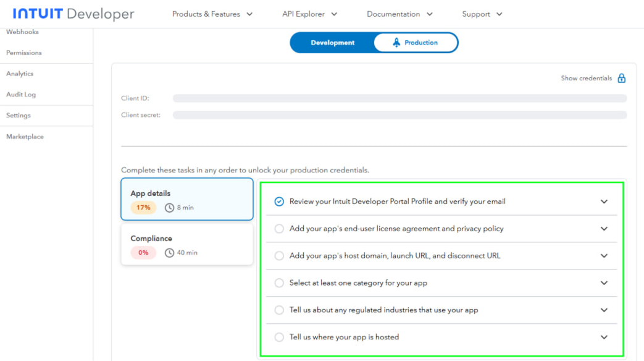Expand the regulated industries task chevron

(604, 310)
